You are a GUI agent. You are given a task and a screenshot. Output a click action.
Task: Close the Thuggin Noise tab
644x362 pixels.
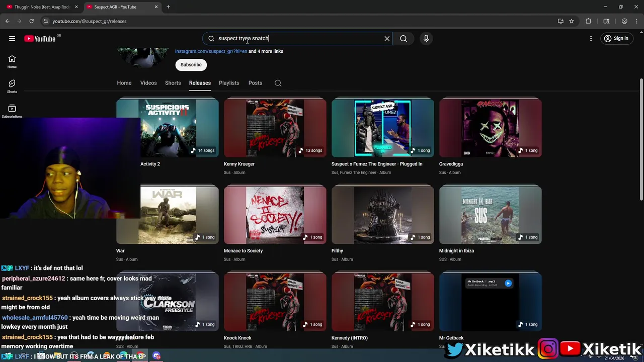tap(76, 7)
